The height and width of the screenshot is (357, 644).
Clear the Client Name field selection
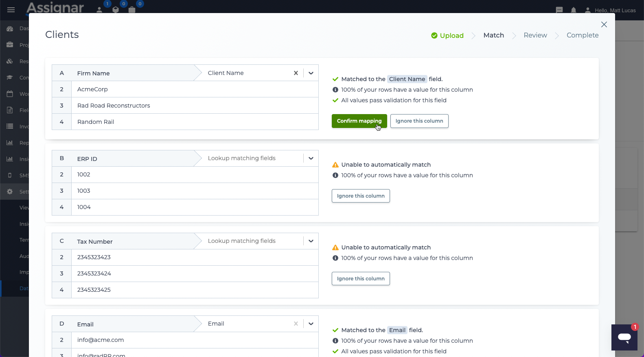pyautogui.click(x=296, y=73)
